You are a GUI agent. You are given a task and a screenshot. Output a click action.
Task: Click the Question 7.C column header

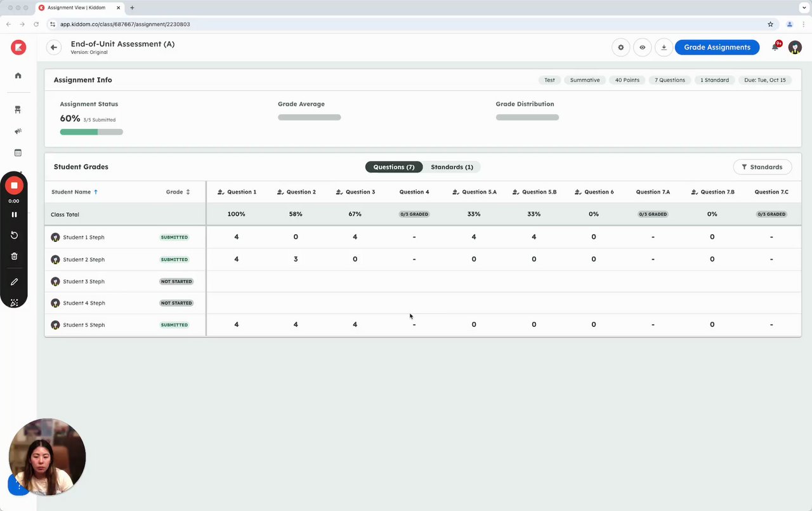tap(771, 192)
